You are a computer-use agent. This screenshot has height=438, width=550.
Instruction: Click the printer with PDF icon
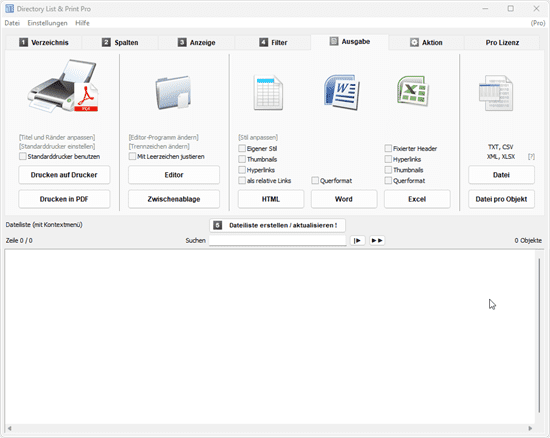[63, 86]
